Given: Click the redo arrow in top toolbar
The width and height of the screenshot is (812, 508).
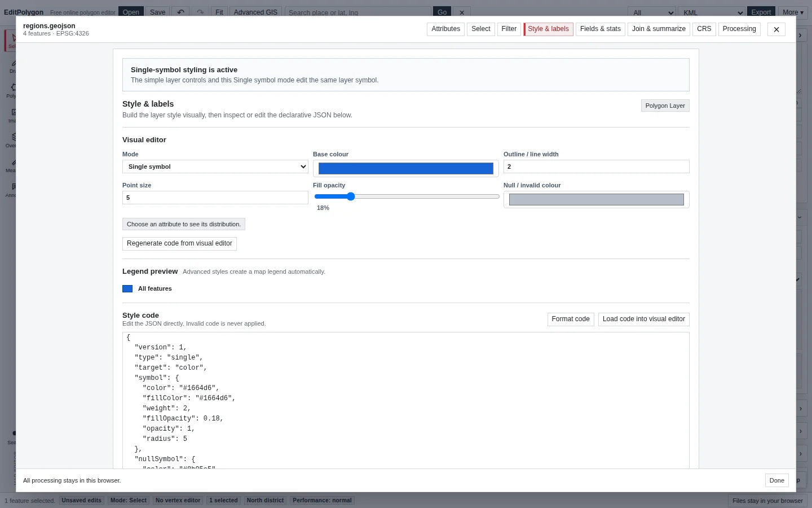Looking at the screenshot, I should click(x=200, y=12).
